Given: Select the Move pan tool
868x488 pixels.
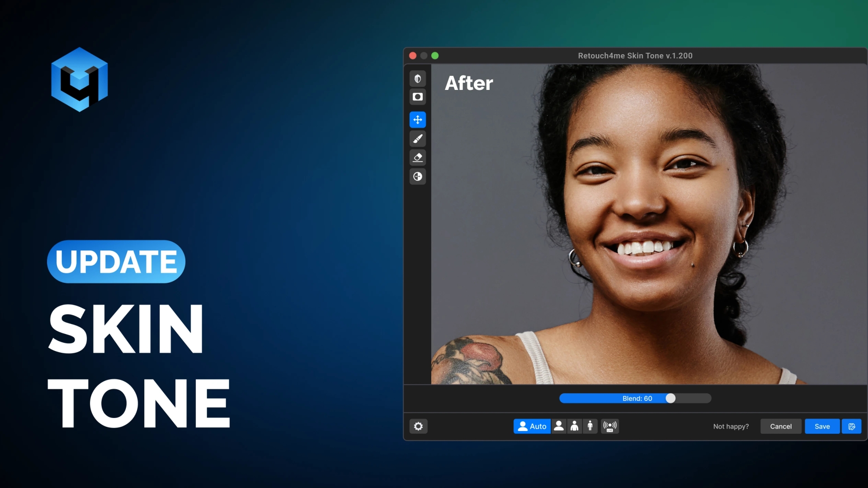Looking at the screenshot, I should point(418,120).
